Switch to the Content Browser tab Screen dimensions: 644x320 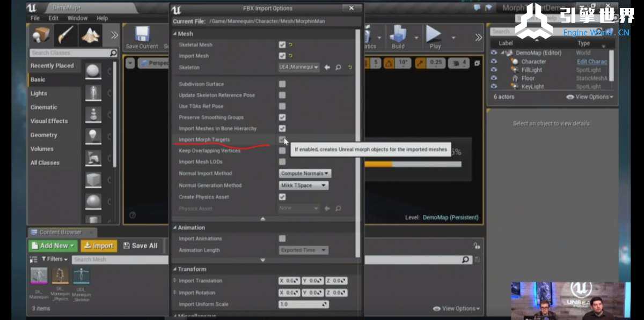coord(61,232)
